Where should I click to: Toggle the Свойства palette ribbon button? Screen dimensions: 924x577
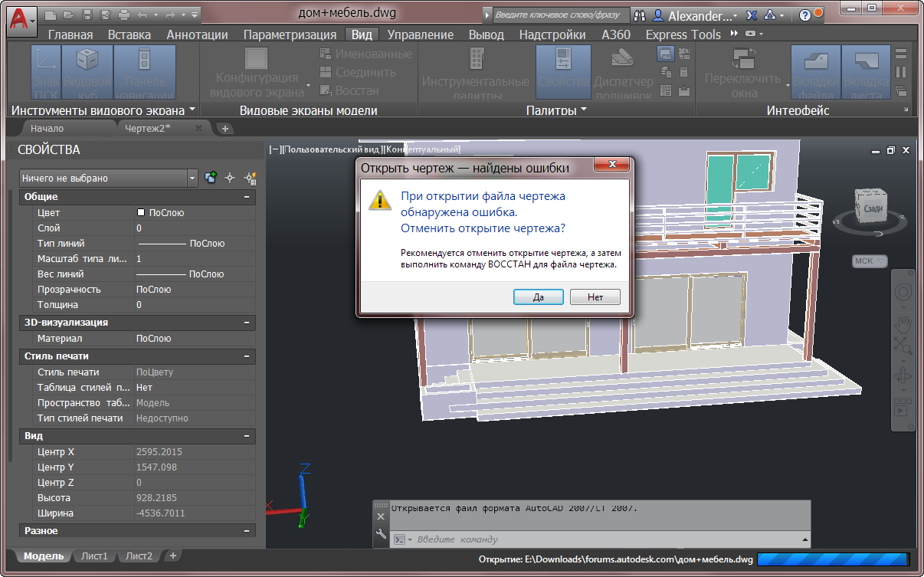point(563,73)
